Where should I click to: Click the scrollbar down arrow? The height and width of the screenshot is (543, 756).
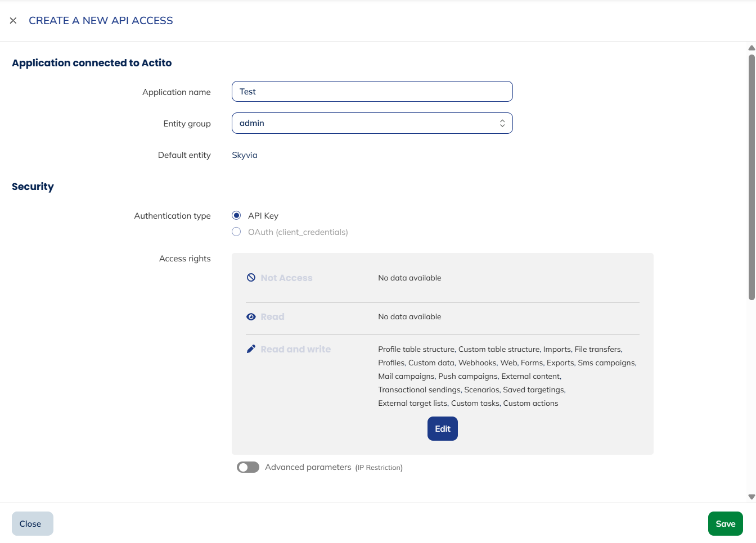point(751,496)
